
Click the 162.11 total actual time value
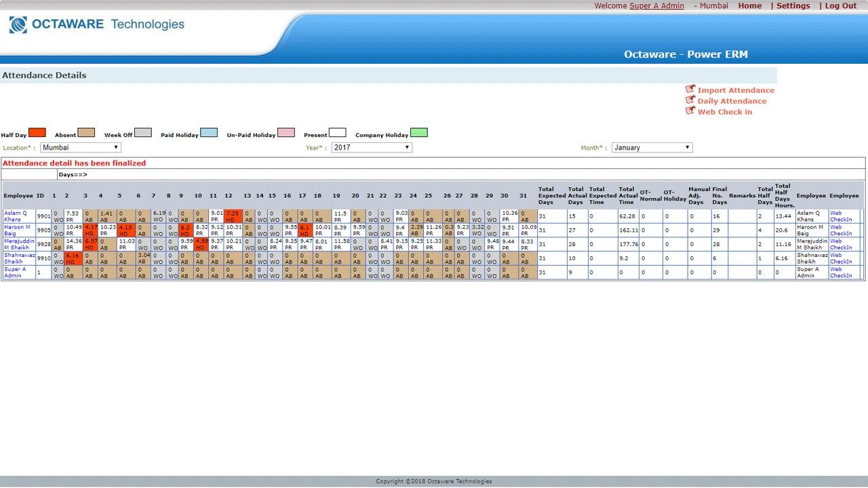coord(627,230)
